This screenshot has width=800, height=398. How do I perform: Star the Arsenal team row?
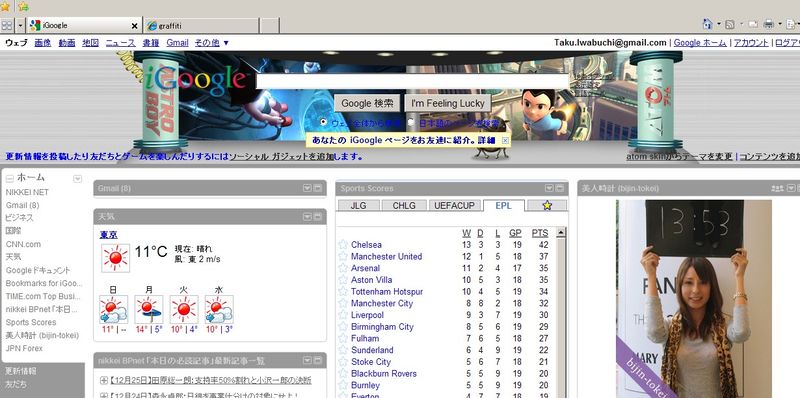(343, 268)
